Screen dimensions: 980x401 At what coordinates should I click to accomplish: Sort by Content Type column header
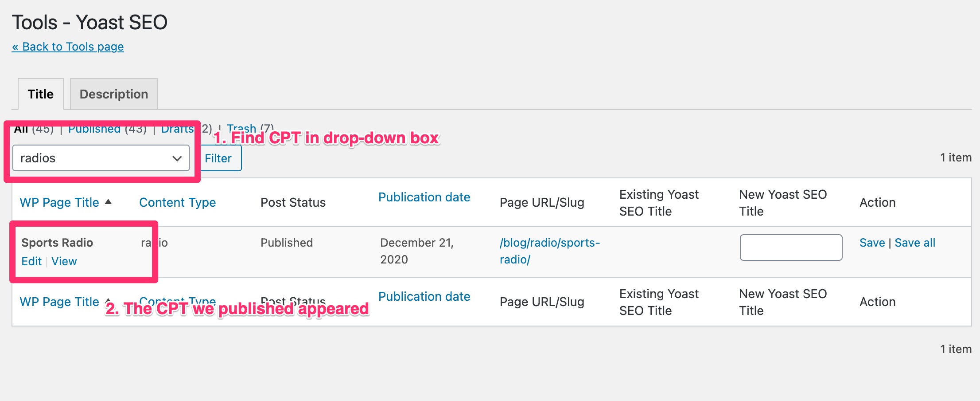pos(178,202)
